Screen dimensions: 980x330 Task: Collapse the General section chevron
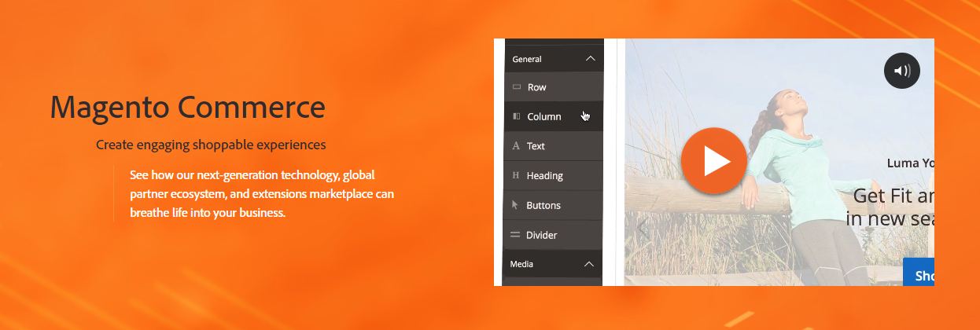[591, 59]
